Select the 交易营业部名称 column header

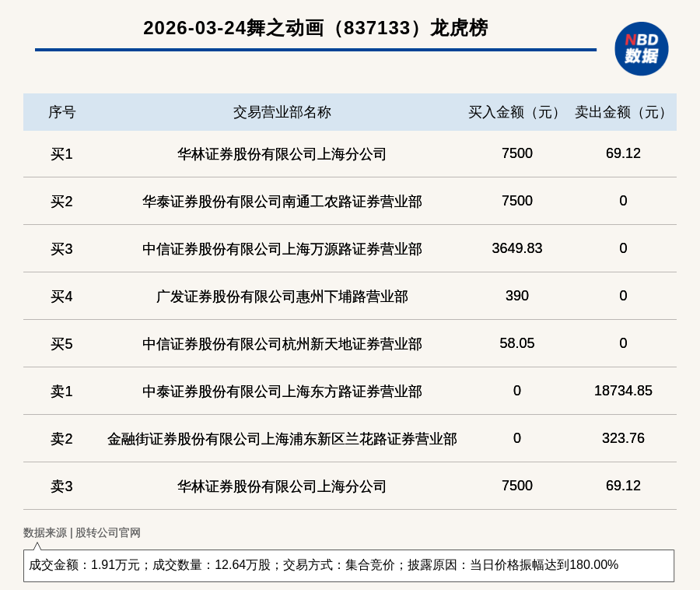click(282, 112)
